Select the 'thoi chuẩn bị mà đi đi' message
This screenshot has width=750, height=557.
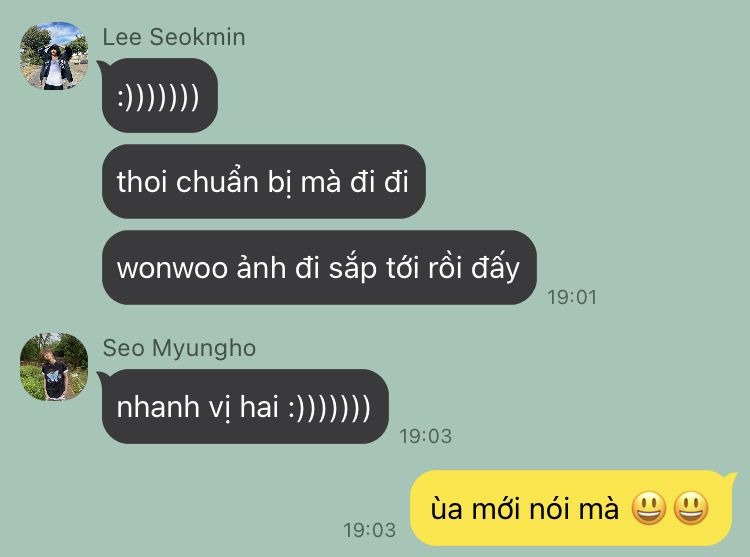[264, 182]
